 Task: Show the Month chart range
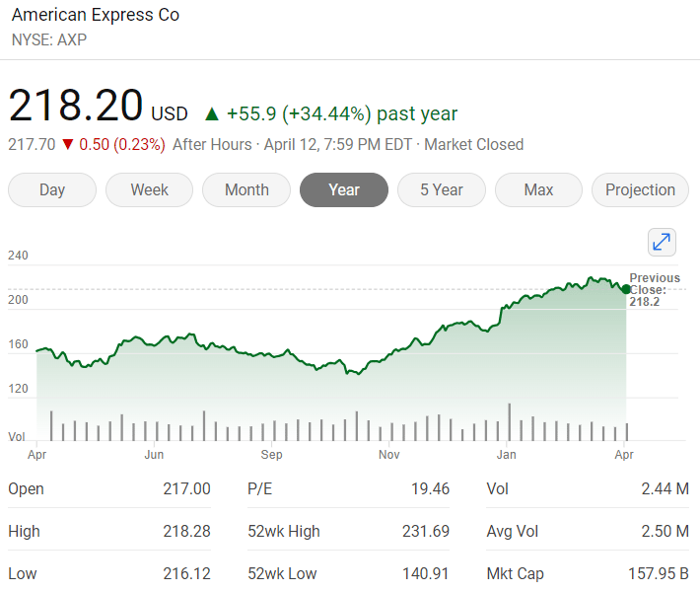coord(246,189)
